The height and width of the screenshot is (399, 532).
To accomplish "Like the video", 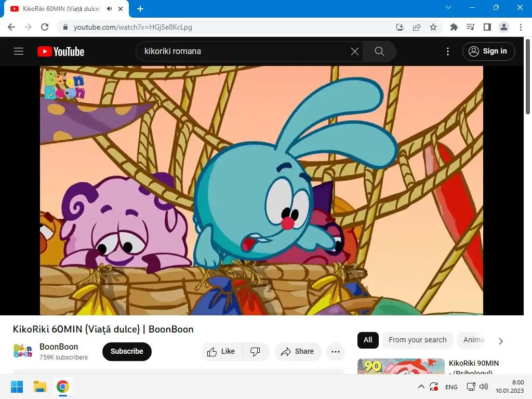I will pyautogui.click(x=221, y=352).
